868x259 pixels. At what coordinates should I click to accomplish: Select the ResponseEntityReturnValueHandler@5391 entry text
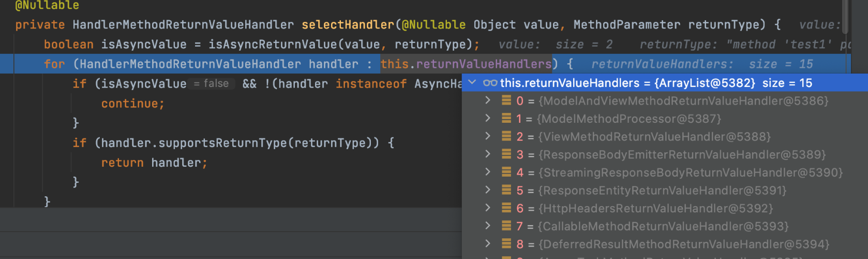click(x=662, y=191)
